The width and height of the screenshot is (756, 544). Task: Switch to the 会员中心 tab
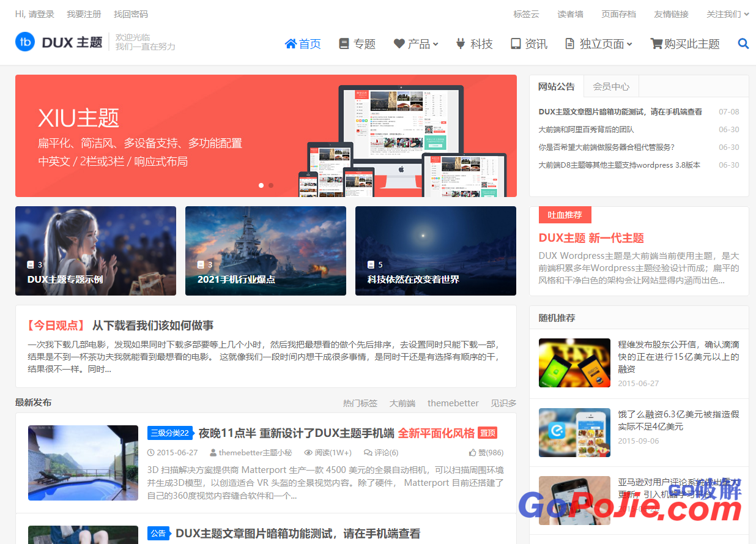[x=611, y=86]
